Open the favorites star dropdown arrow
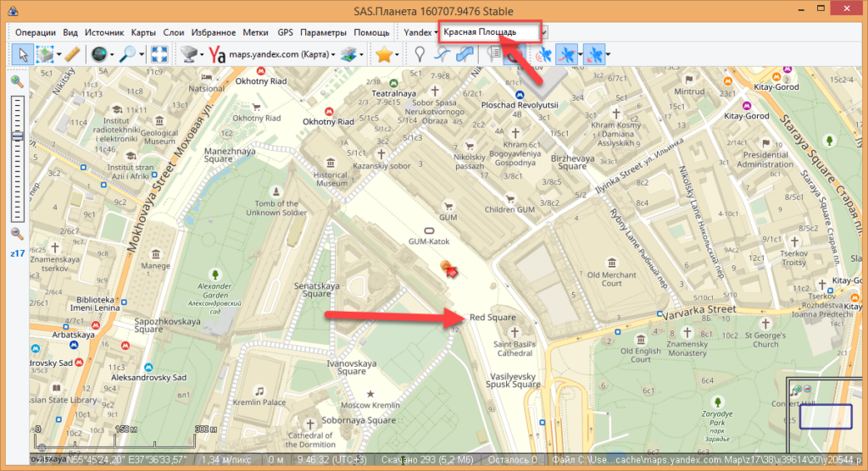 tap(398, 54)
